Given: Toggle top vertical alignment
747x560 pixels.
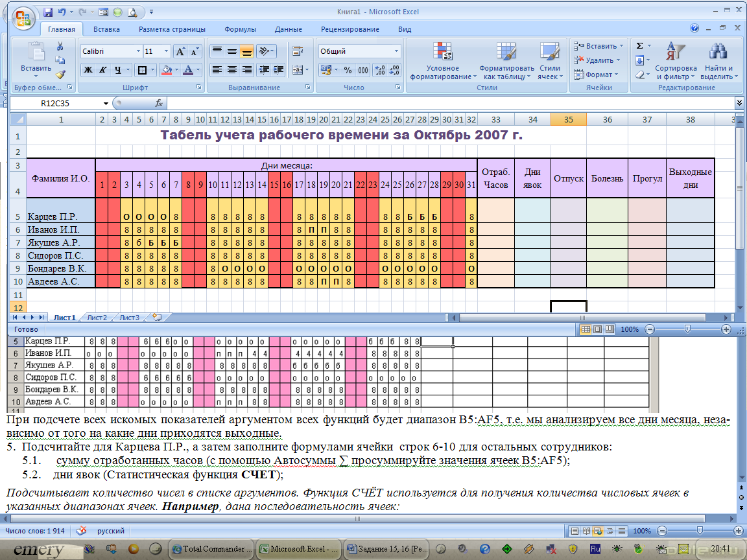Looking at the screenshot, I should (x=217, y=51).
